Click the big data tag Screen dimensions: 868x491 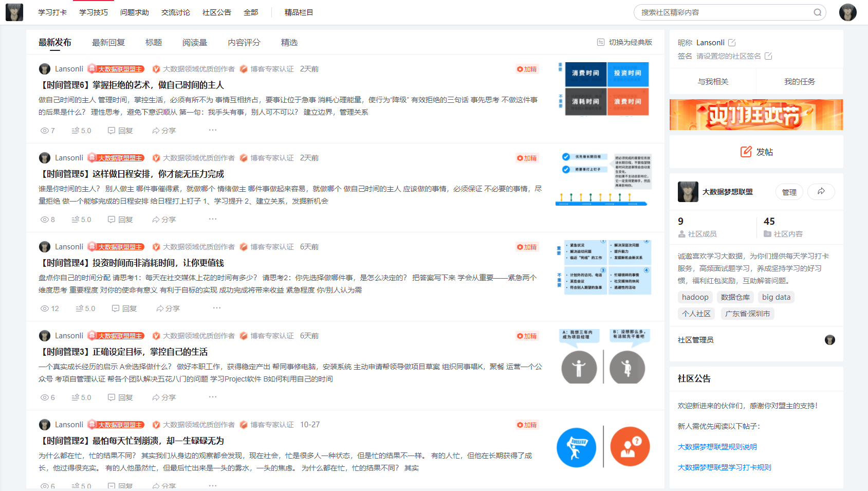[776, 297]
